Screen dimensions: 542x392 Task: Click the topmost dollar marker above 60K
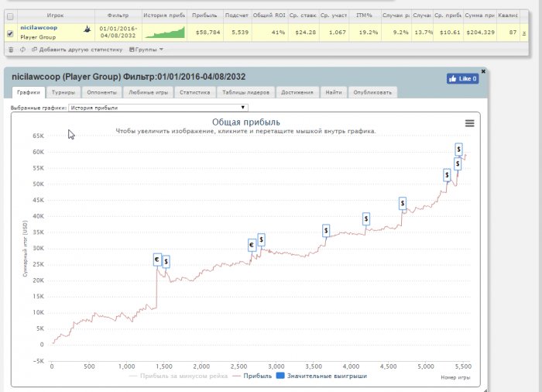click(x=458, y=149)
